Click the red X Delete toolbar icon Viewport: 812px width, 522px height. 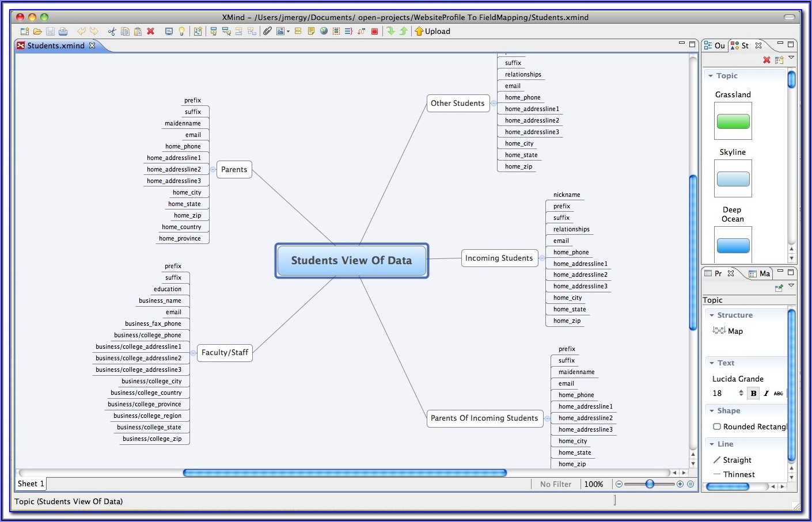[151, 32]
